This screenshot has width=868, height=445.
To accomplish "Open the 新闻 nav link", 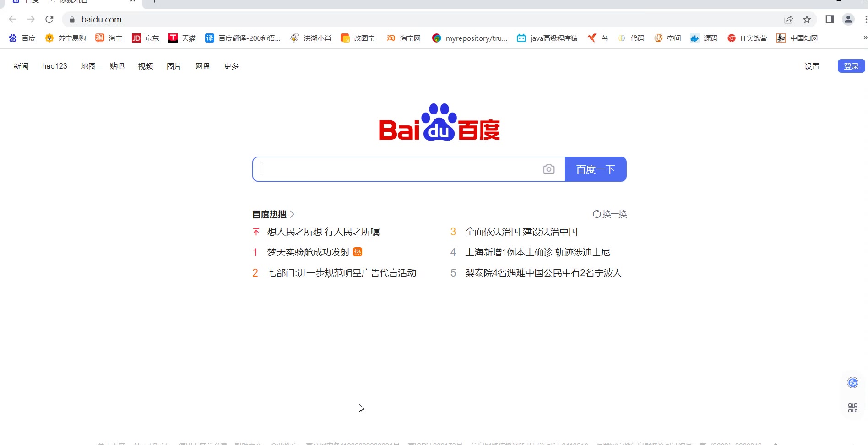I will click(x=21, y=66).
